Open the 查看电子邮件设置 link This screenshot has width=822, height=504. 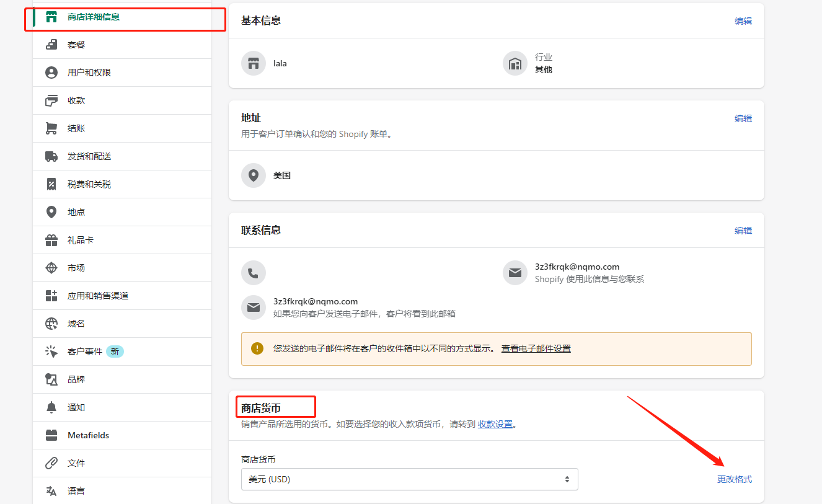536,348
